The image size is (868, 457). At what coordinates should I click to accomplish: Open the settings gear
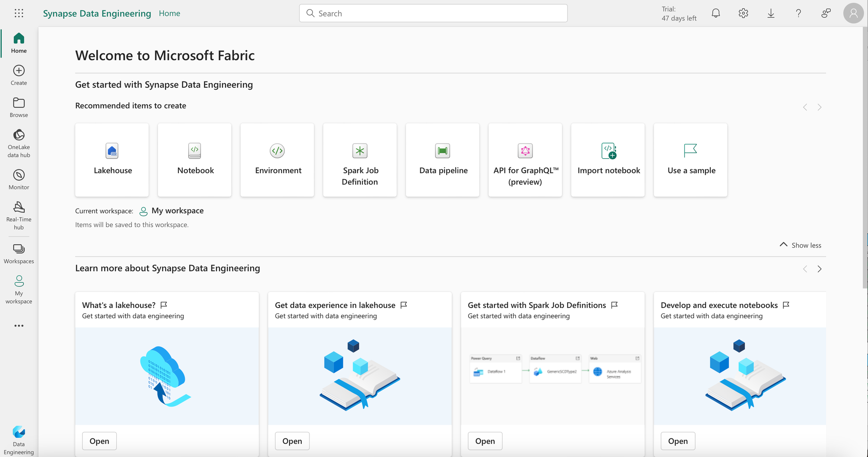(743, 13)
